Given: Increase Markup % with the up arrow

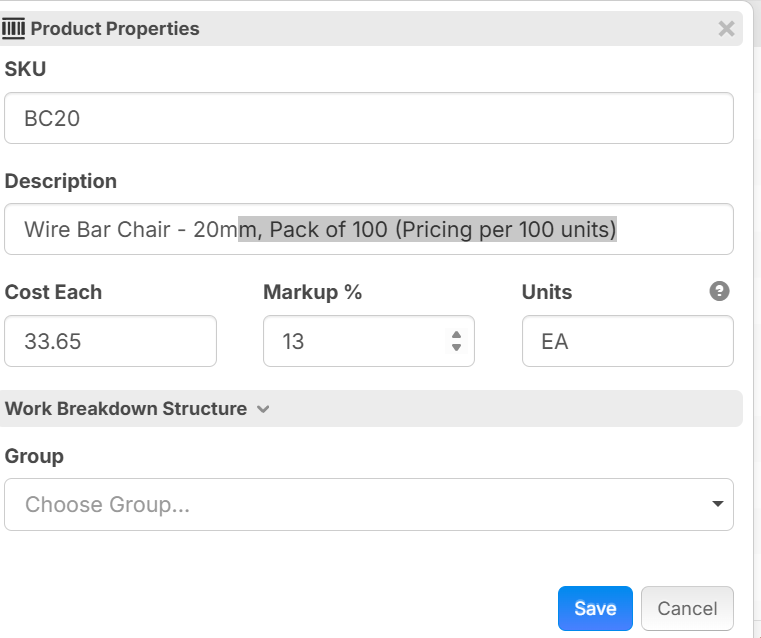Looking at the screenshot, I should pos(456,335).
